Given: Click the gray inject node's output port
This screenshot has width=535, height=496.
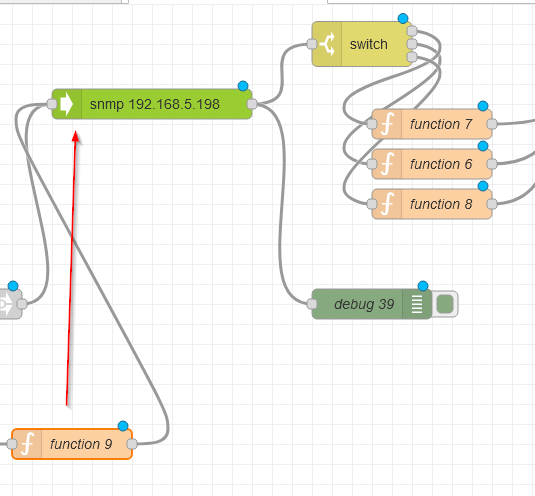Looking at the screenshot, I should pyautogui.click(x=22, y=304).
